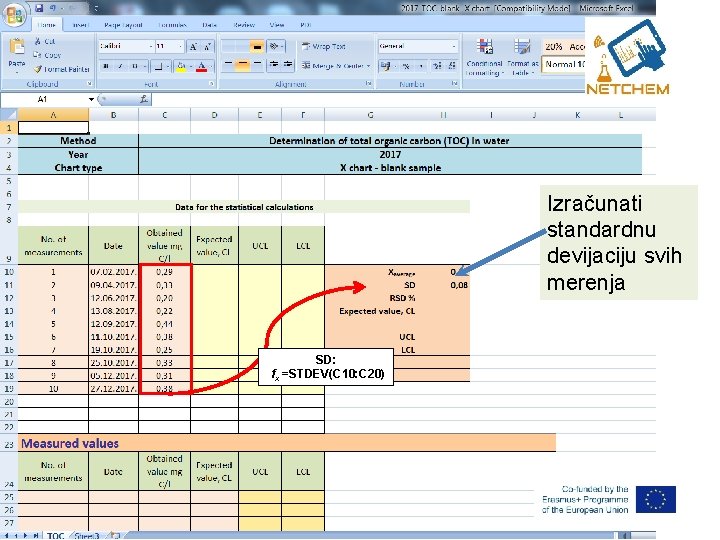Save the workbook from Quick Access
The image size is (720, 540).
point(39,8)
